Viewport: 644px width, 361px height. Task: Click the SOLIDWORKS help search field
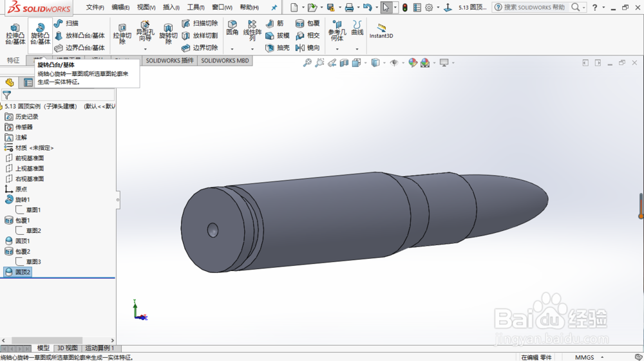533,7
